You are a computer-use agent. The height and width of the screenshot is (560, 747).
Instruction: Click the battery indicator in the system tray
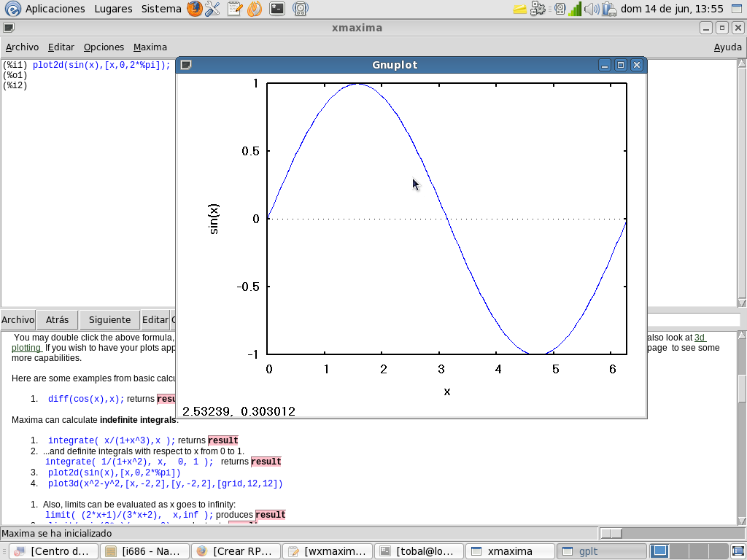[609, 9]
